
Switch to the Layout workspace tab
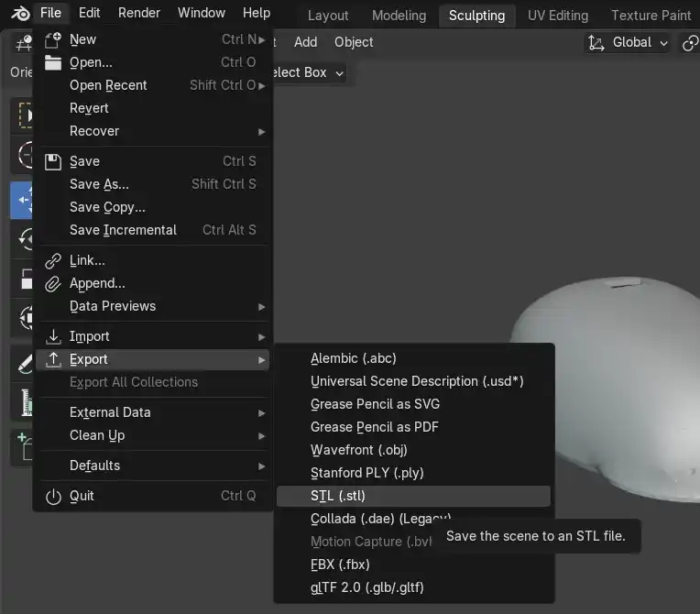pyautogui.click(x=328, y=16)
